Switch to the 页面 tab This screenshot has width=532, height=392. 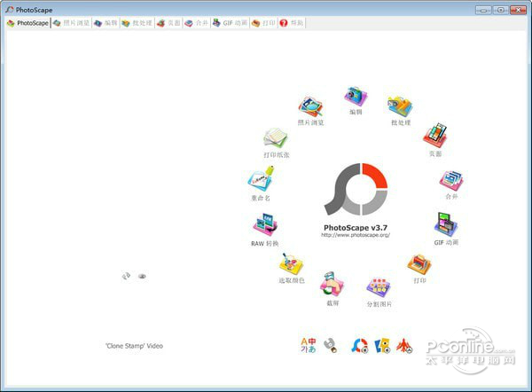click(168, 23)
